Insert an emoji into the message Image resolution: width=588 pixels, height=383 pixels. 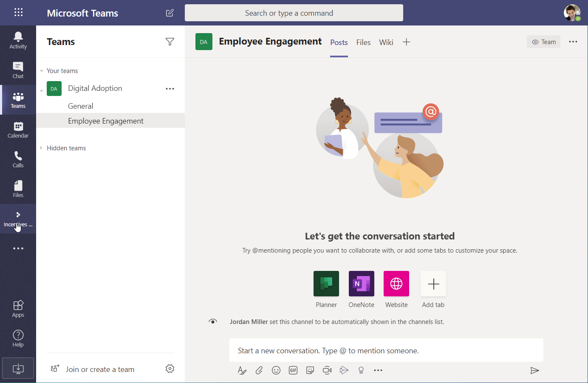pos(276,370)
